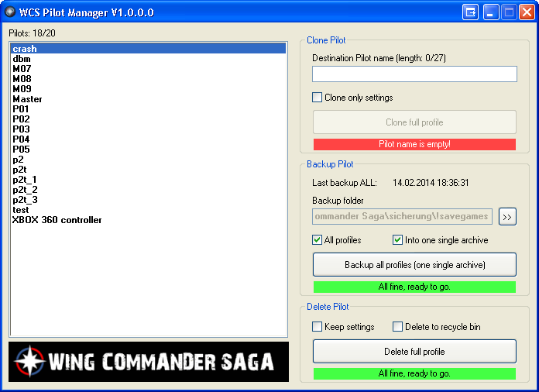The height and width of the screenshot is (392, 539).
Task: Click the custom title bar window icon button
Action: point(471,12)
